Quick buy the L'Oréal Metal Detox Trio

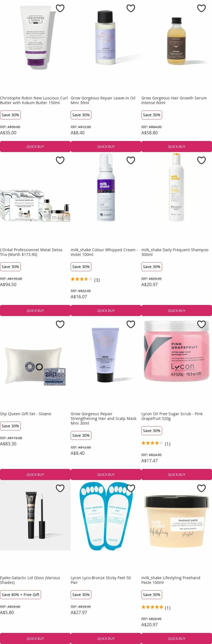(35, 310)
